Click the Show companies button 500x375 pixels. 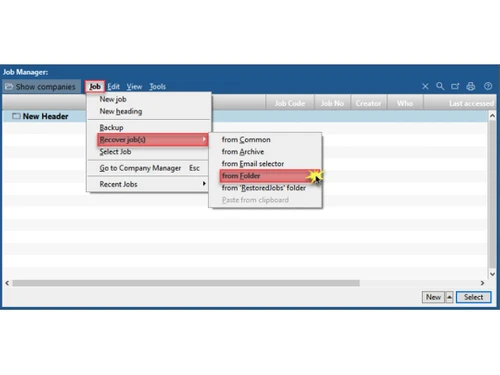click(x=41, y=87)
